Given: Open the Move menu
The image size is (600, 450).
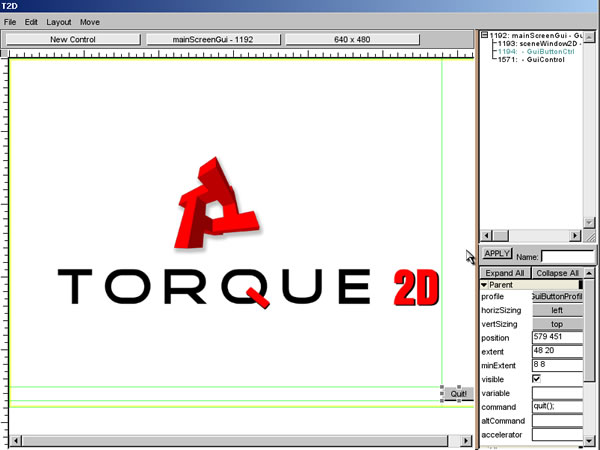Looking at the screenshot, I should point(90,22).
